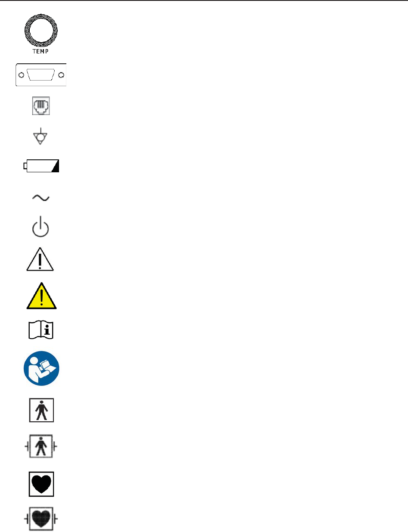408x532 pixels.
Task: Click the right screw hole of serial port
Action: coord(61,75)
